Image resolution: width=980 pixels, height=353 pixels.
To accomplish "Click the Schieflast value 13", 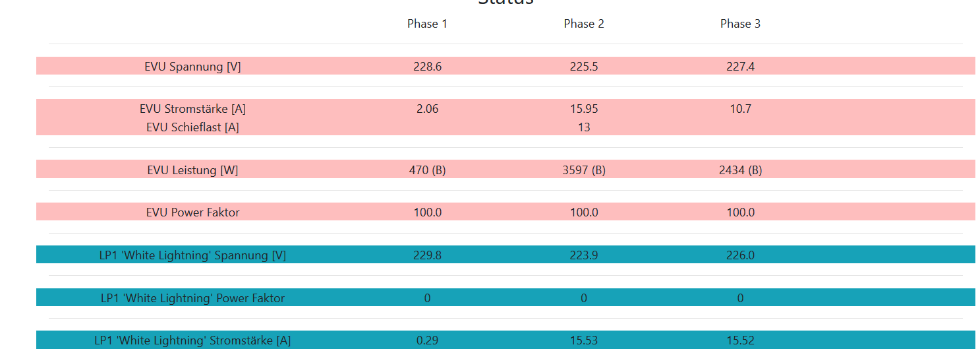I will pyautogui.click(x=584, y=127).
